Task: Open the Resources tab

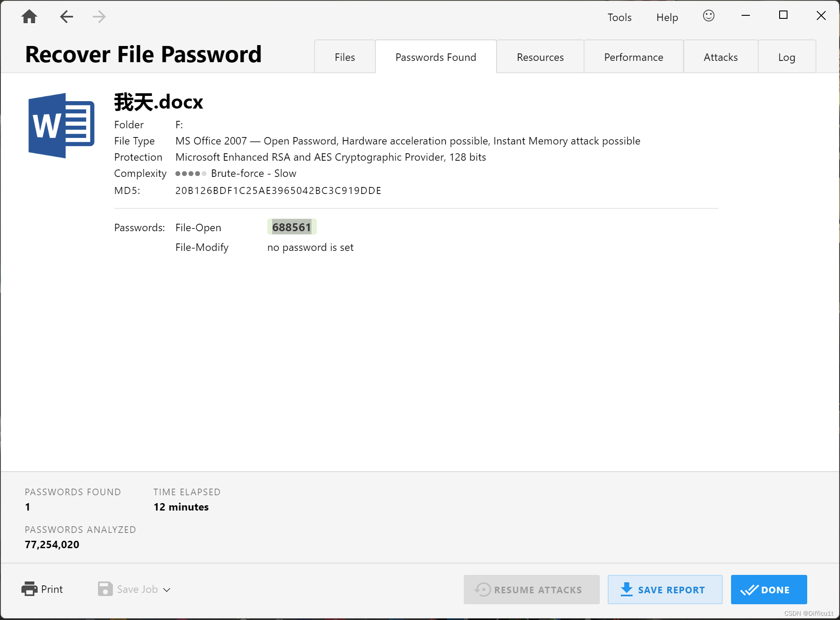Action: tap(540, 57)
